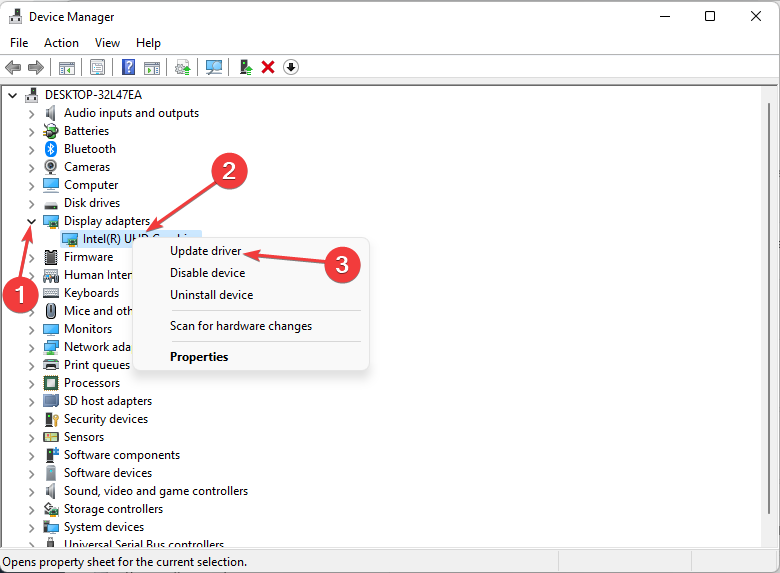
Task: Click the Batteries icon
Action: (51, 131)
